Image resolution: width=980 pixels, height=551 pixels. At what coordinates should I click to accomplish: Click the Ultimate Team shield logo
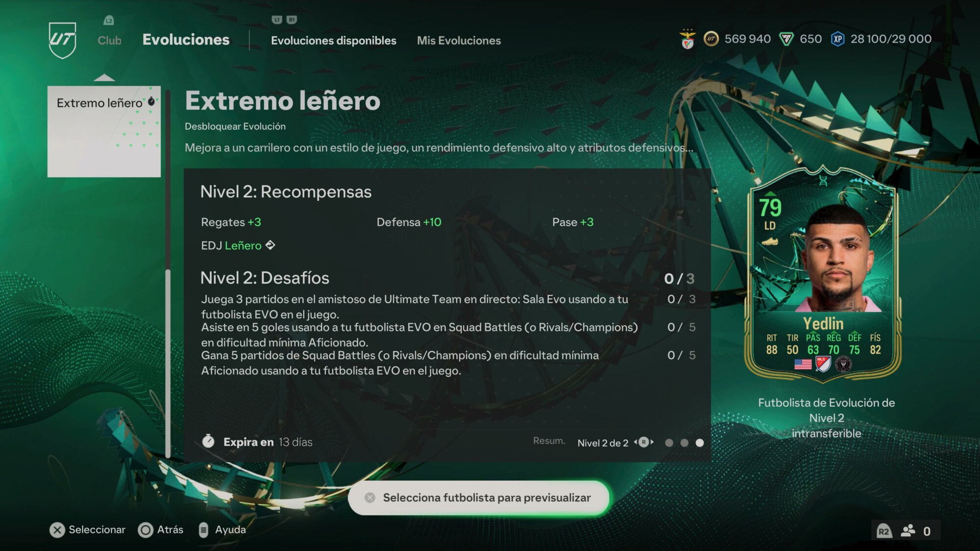pyautogui.click(x=63, y=40)
